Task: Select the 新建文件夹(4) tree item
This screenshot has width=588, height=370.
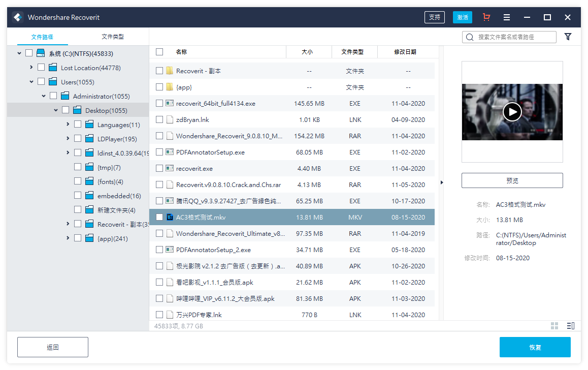Action: point(116,210)
